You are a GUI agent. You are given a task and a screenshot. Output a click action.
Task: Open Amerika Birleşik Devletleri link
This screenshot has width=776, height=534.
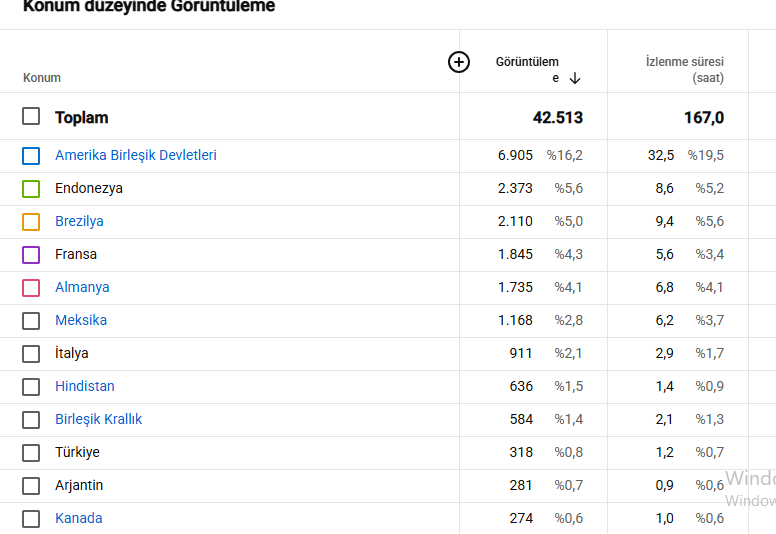pos(136,155)
